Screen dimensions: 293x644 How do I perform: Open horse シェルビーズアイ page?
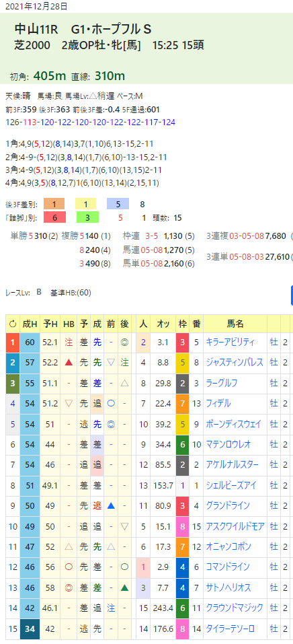[x=231, y=485]
